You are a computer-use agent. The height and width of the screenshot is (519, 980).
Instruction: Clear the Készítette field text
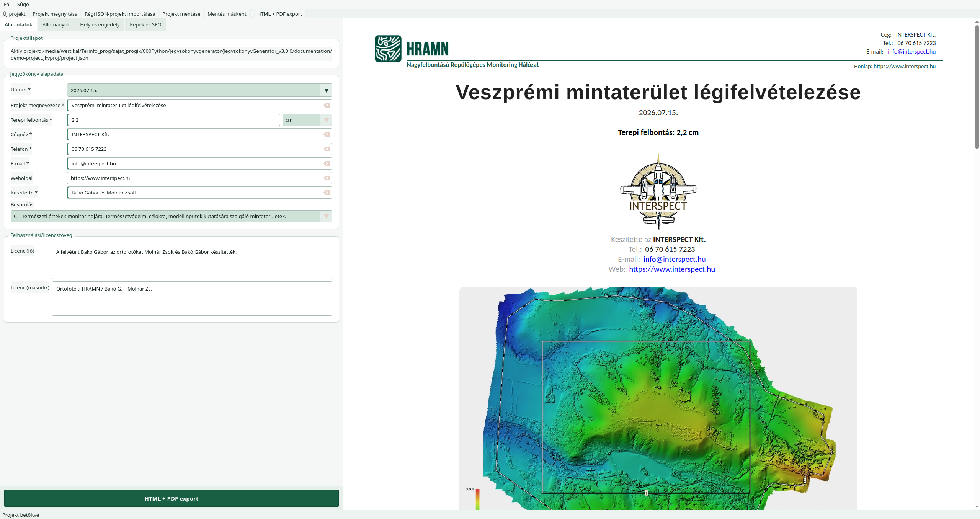[x=327, y=193]
